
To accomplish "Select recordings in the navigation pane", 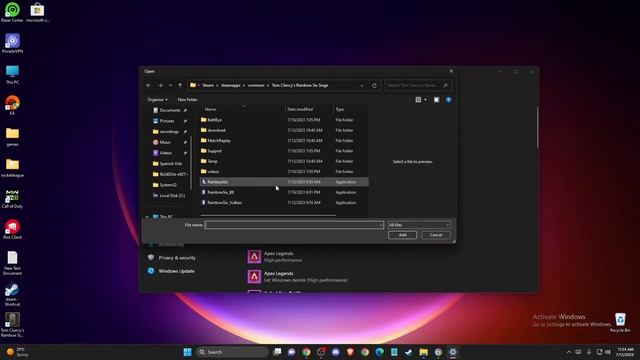I will pos(169,131).
